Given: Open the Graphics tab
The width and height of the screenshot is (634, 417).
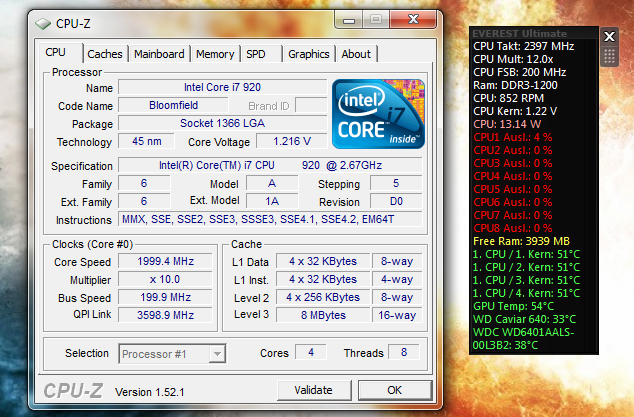Looking at the screenshot, I should [309, 54].
